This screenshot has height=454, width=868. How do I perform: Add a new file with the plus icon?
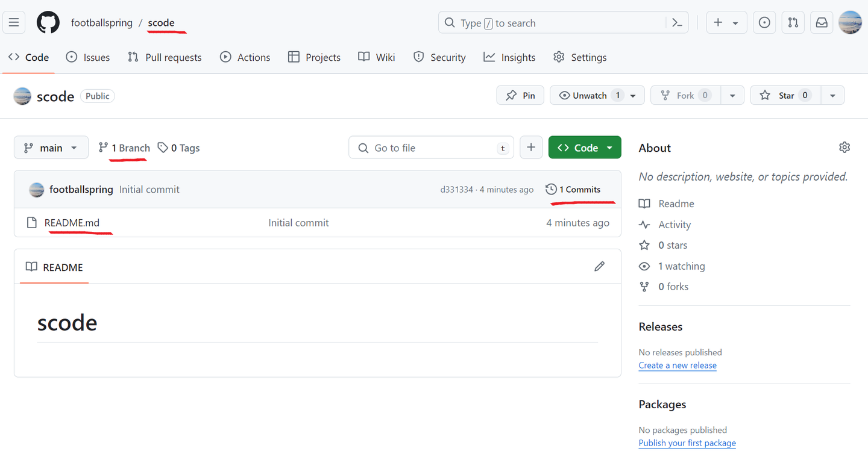click(x=531, y=147)
